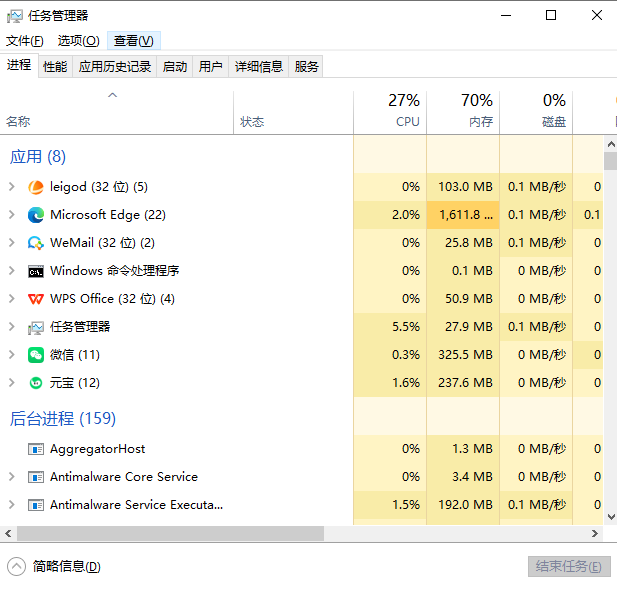Click the Antimalware Service Executable icon
This screenshot has width=617, height=591.
36,505
